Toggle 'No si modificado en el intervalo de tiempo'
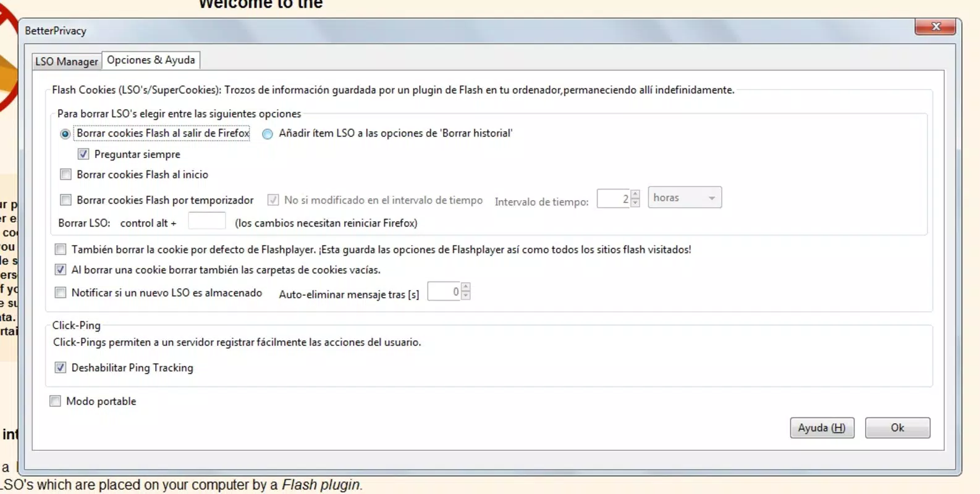 pyautogui.click(x=272, y=199)
